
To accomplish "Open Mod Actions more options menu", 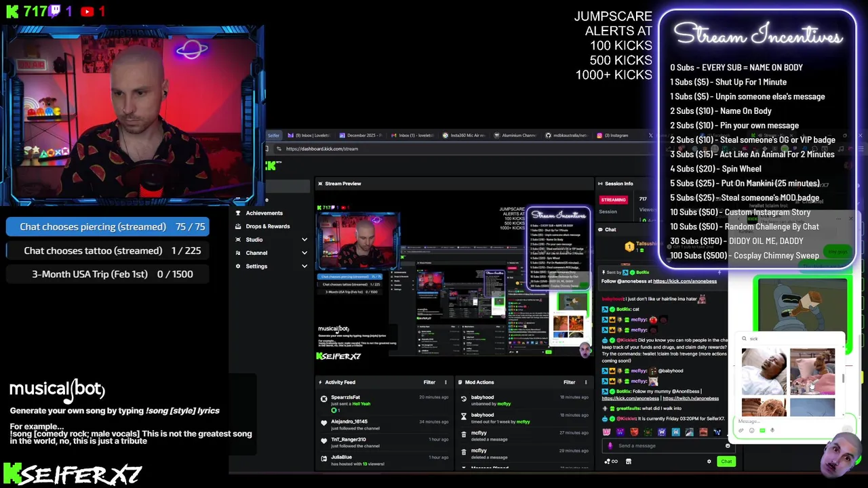I will coord(586,382).
